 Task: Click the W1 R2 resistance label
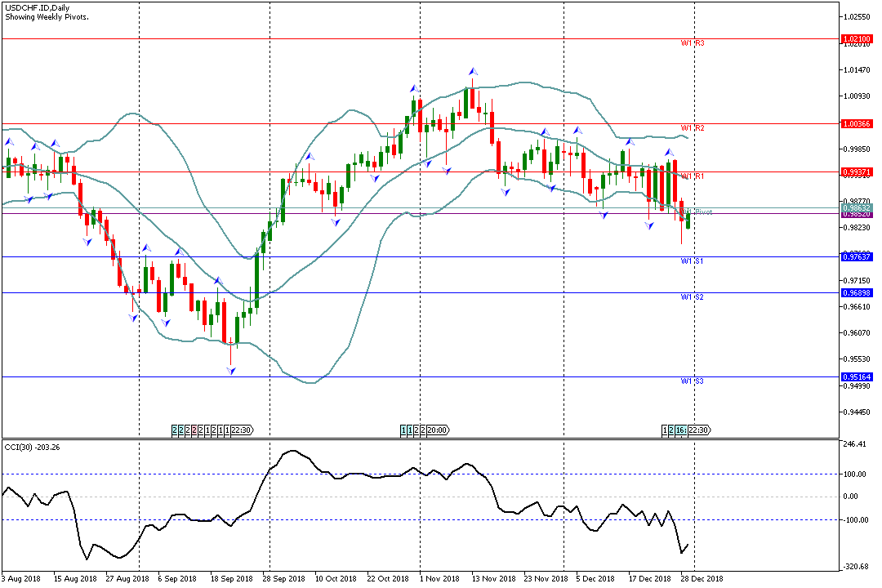click(x=693, y=128)
